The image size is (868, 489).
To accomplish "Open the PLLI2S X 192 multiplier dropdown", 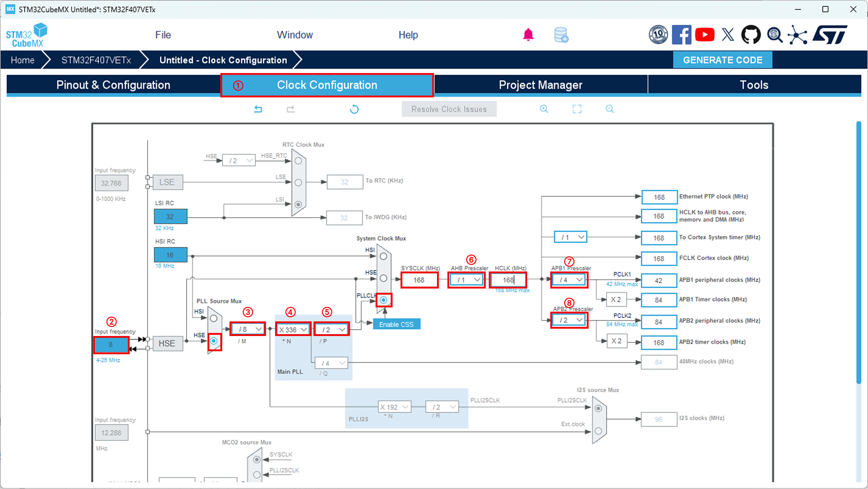I will [394, 407].
